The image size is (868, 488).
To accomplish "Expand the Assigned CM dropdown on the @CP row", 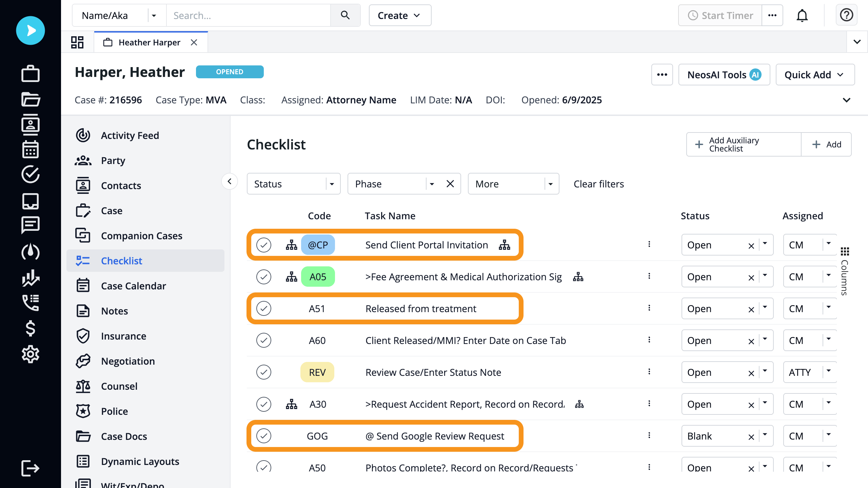I will tap(828, 245).
